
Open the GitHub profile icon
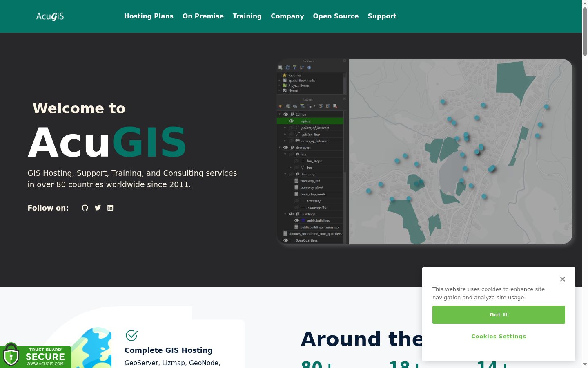coord(85,208)
